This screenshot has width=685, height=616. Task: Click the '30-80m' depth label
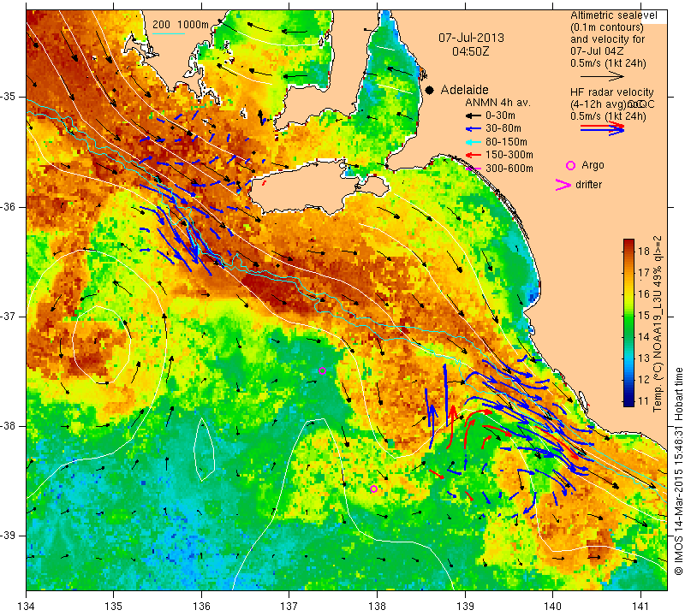[x=503, y=129]
